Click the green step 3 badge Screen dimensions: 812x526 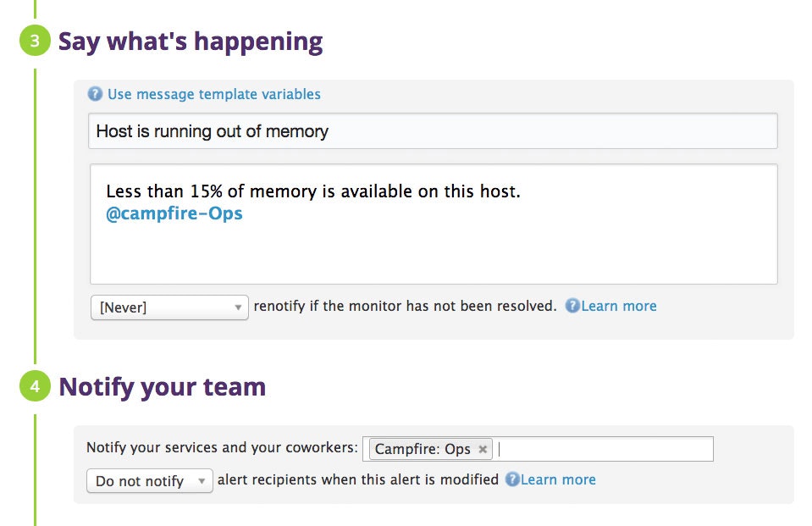pos(35,42)
